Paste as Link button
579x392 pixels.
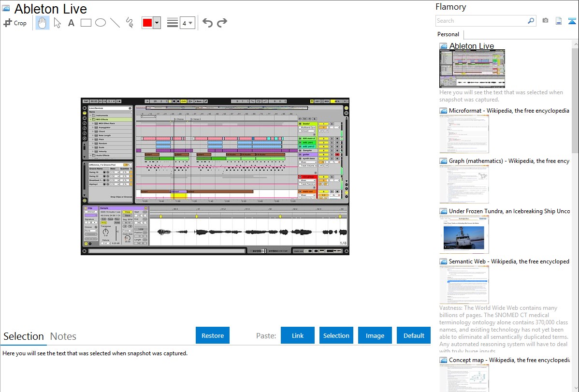(x=298, y=335)
